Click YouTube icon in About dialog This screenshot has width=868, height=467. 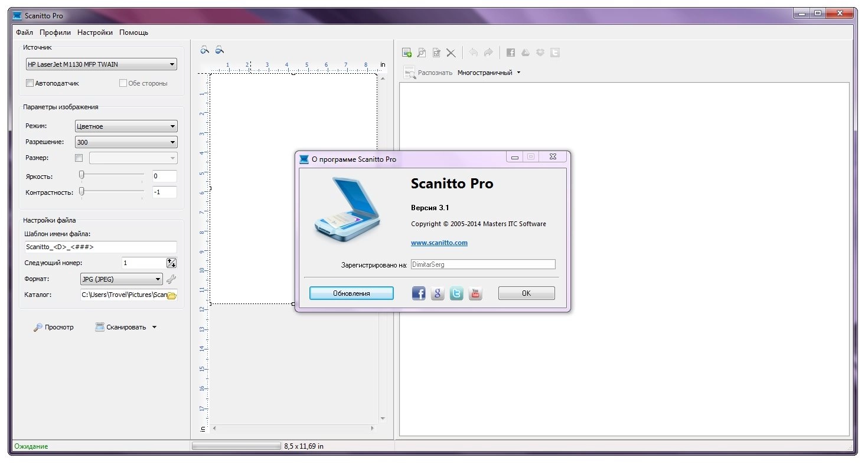(475, 293)
